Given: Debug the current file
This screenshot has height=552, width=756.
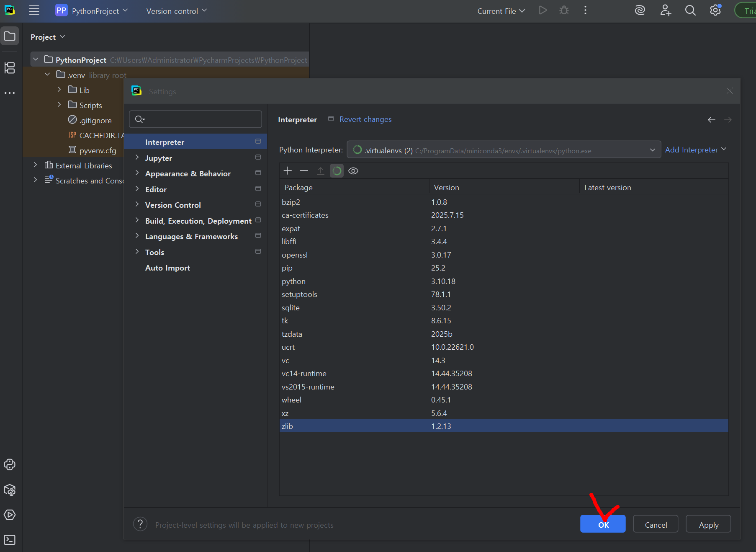Looking at the screenshot, I should 564,10.
